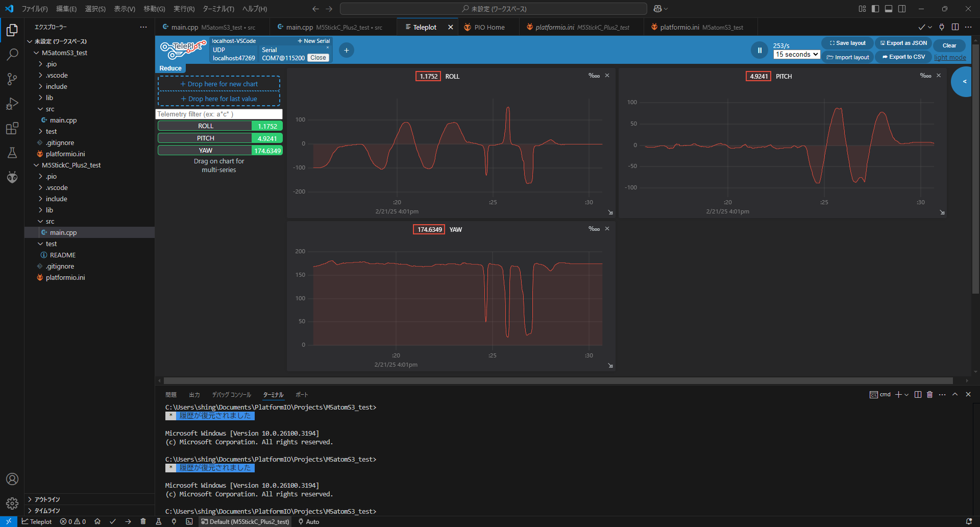This screenshot has height=527, width=980.
Task: Open the 15 seconds time window dropdown
Action: (x=797, y=54)
